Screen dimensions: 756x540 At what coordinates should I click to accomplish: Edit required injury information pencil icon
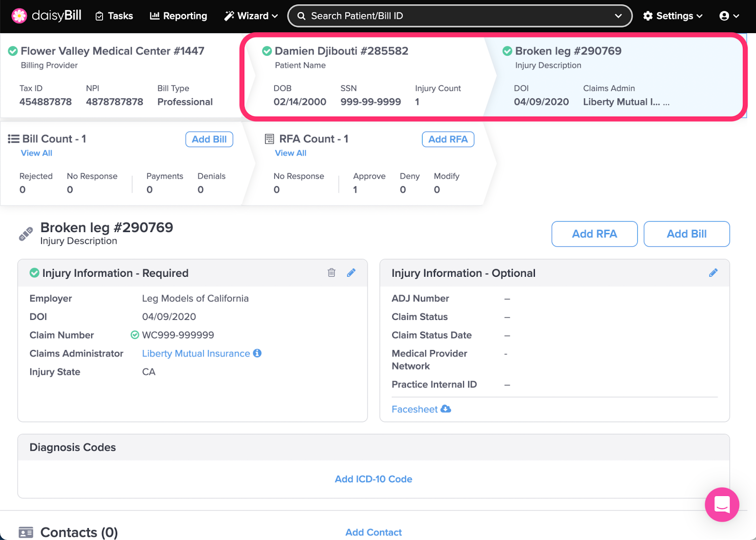pyautogui.click(x=351, y=273)
